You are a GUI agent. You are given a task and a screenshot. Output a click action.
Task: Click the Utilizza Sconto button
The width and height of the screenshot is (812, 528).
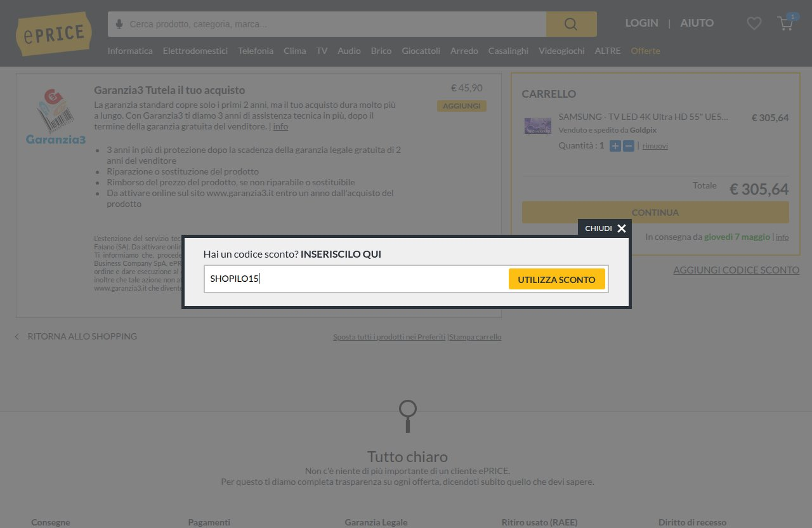point(556,279)
